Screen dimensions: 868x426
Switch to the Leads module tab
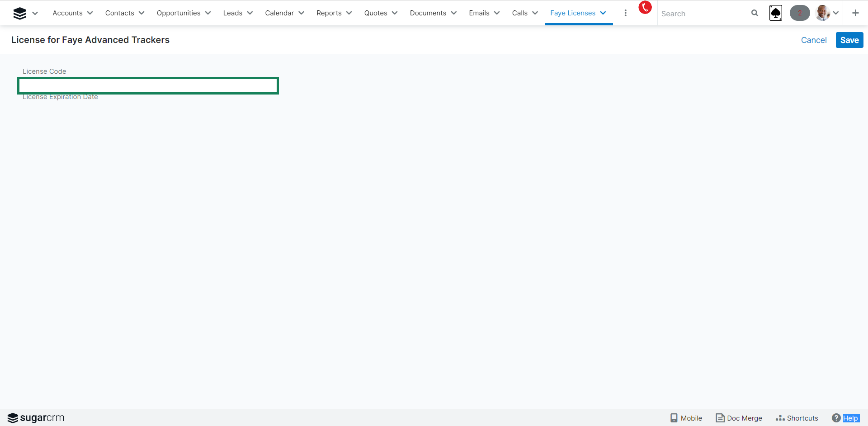pos(232,13)
